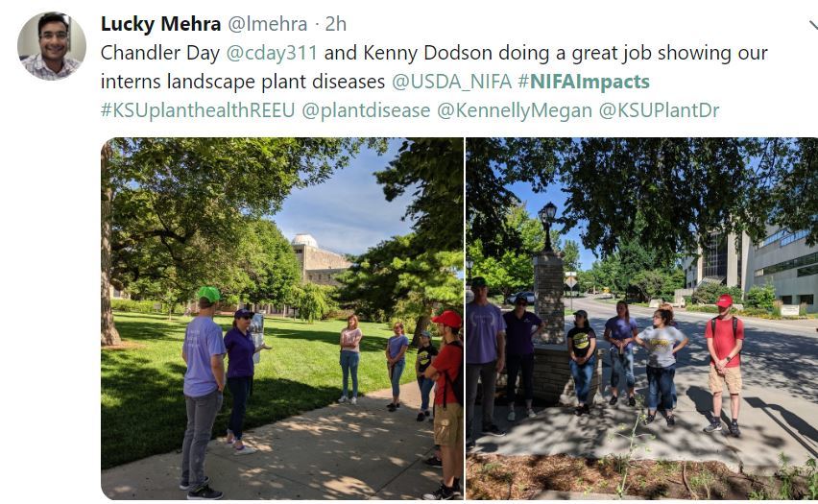
Task: Enlarge the left photo on the lawn
Action: click(x=281, y=318)
